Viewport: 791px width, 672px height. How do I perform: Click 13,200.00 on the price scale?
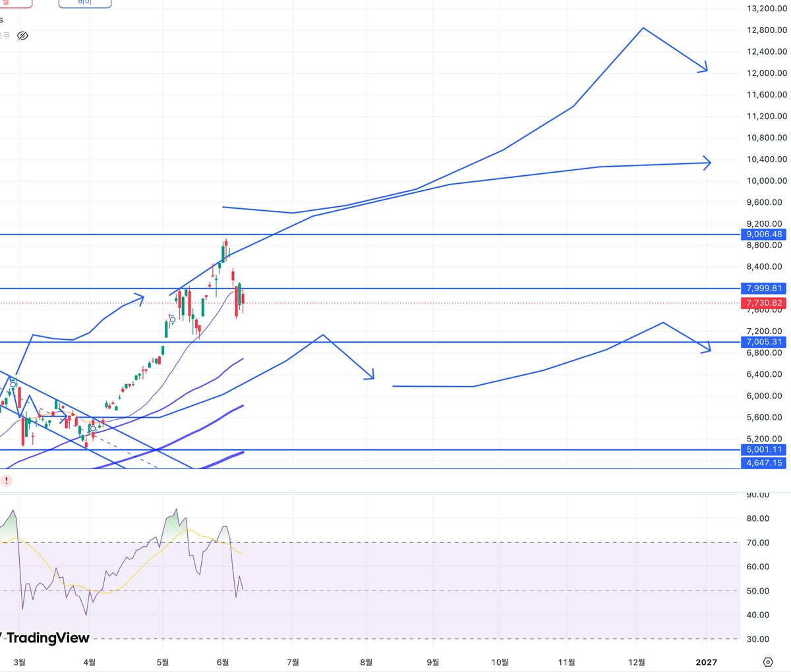point(767,9)
